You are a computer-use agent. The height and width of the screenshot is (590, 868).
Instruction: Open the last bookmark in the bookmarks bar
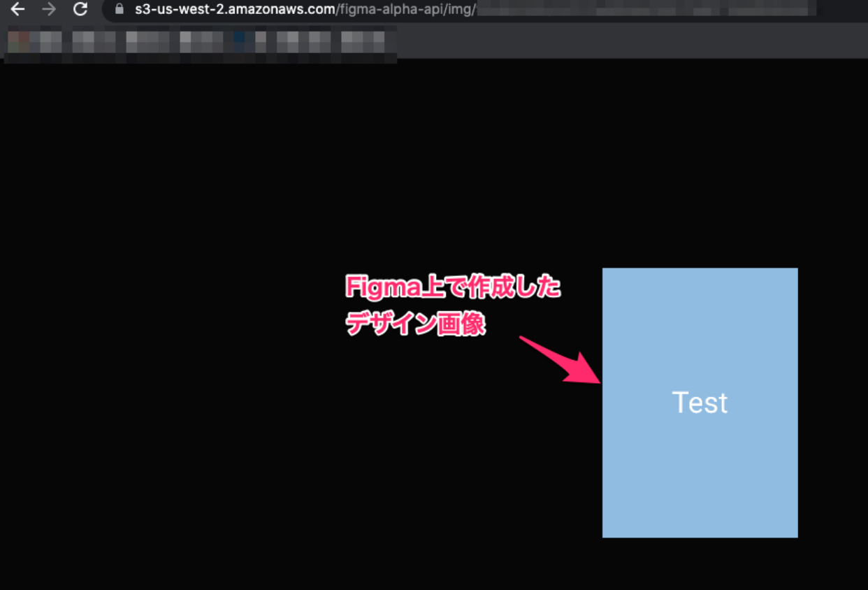[x=362, y=42]
